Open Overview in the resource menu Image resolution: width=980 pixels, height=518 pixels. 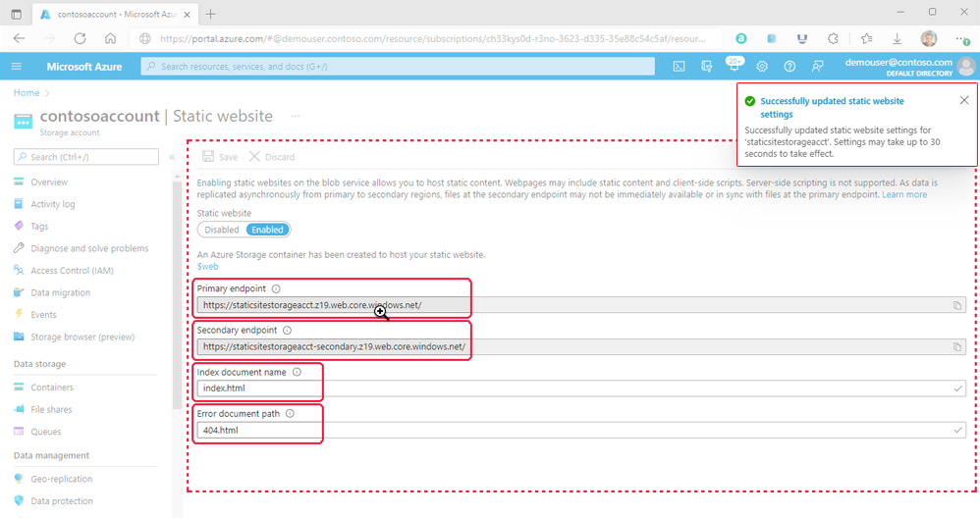pyautogui.click(x=49, y=182)
